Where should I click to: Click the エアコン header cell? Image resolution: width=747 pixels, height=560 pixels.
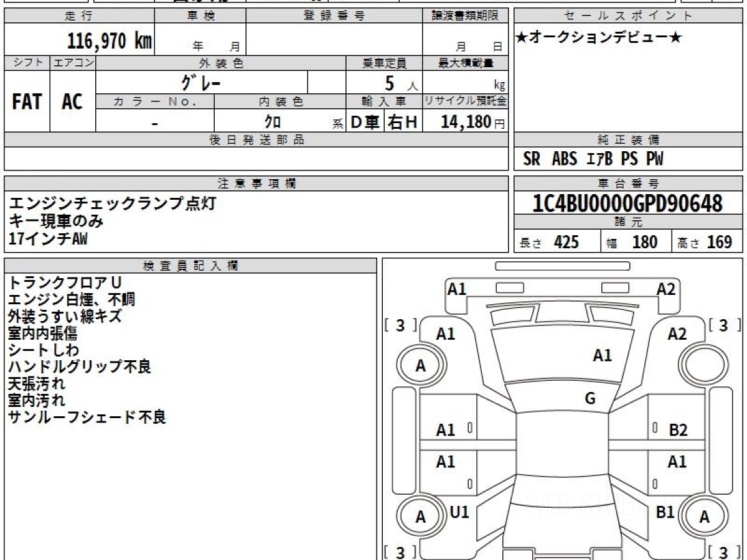[73, 63]
